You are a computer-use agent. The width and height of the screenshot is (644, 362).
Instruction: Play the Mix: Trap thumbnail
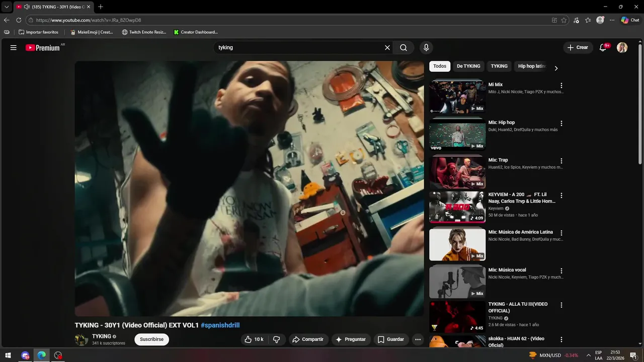[457, 172]
